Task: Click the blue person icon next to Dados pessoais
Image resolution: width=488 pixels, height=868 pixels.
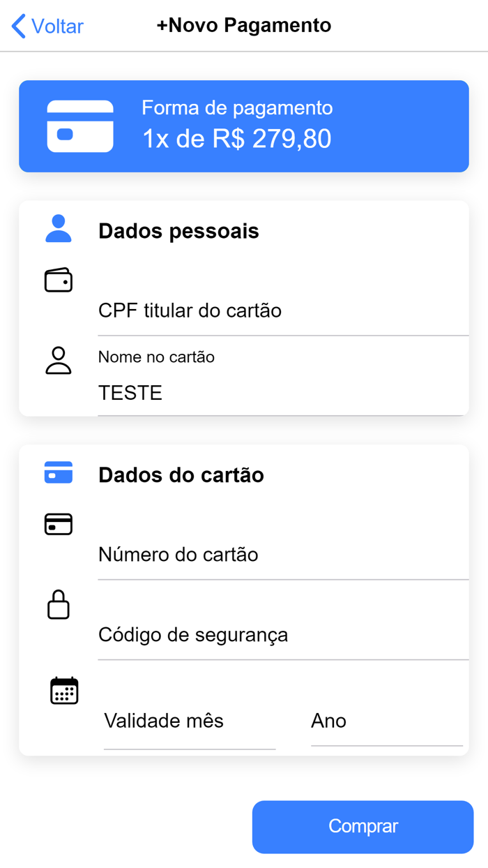Action: click(x=59, y=229)
